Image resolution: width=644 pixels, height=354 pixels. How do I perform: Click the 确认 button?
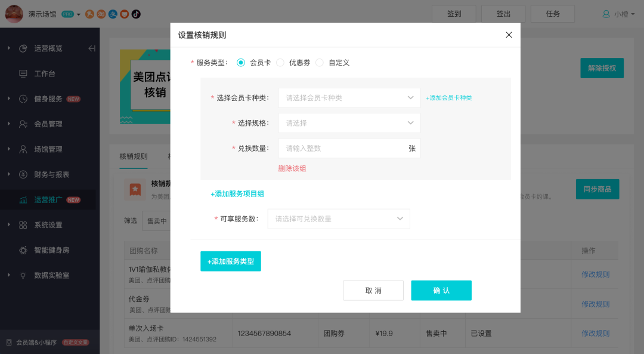pyautogui.click(x=441, y=290)
